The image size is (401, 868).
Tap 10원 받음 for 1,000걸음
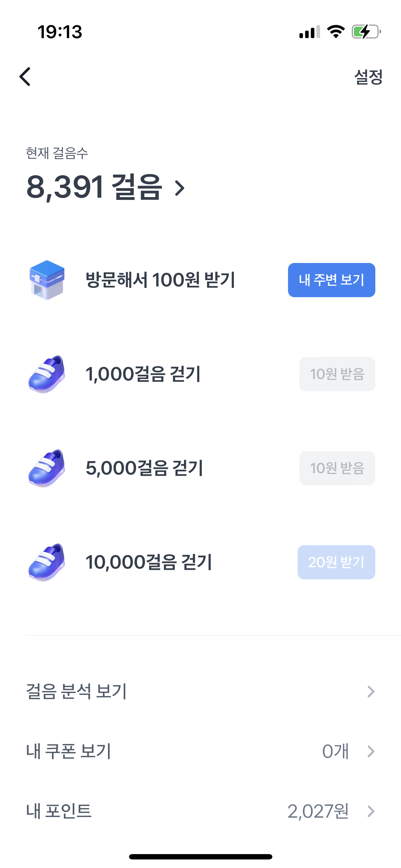[x=337, y=374]
